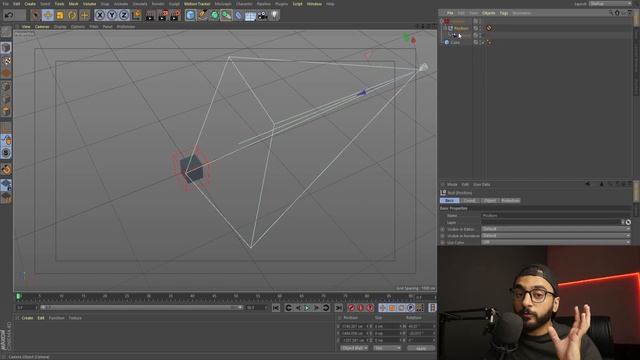Open the Visible in Renderer dropdown
This screenshot has width=640, height=360.
click(x=556, y=236)
